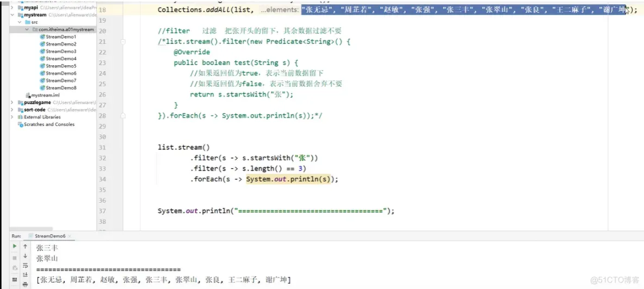Stop the running process with the square icon

click(14, 258)
